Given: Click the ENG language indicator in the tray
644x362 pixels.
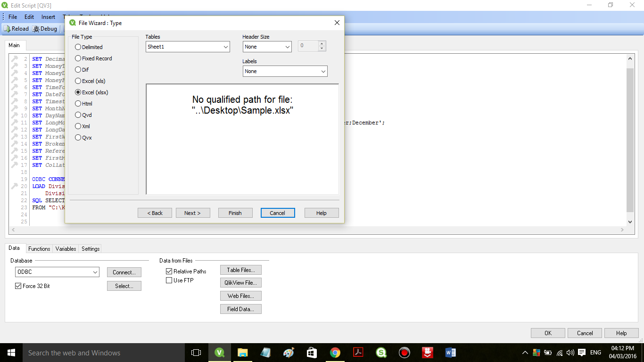Looking at the screenshot, I should 595,353.
